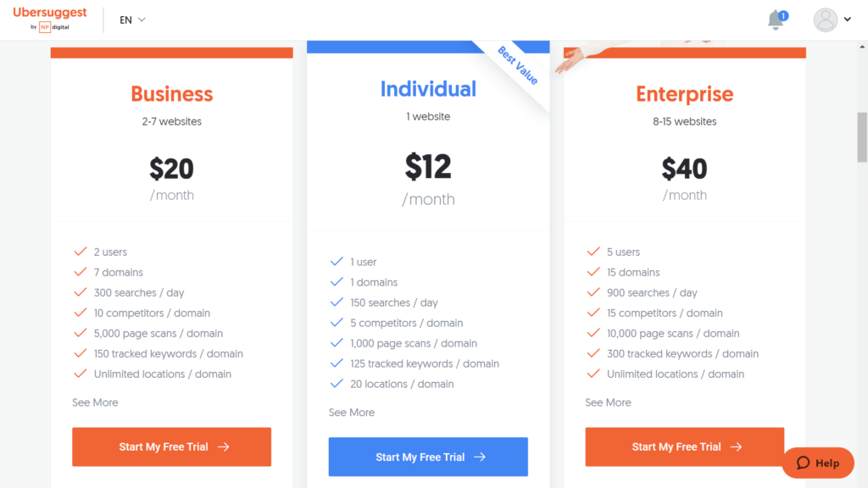
Task: Expand See More under Individual plan
Action: pos(352,413)
